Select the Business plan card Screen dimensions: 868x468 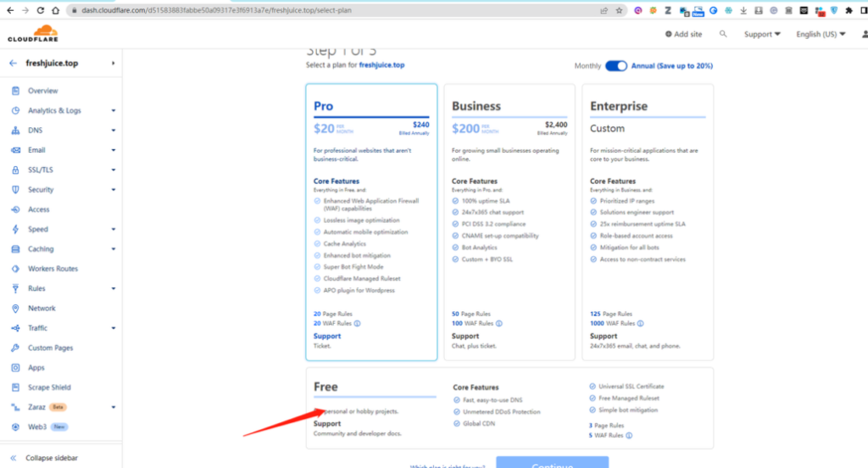point(509,222)
